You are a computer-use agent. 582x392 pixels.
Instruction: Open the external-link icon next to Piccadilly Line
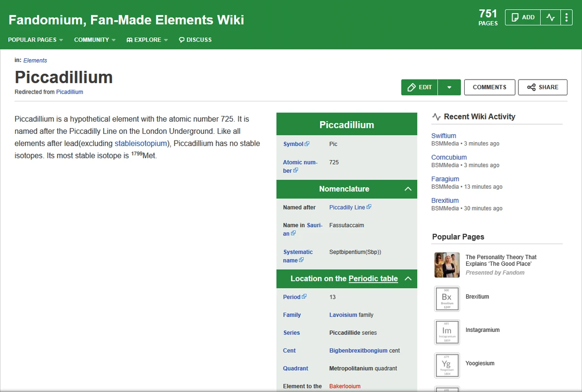[x=369, y=207]
